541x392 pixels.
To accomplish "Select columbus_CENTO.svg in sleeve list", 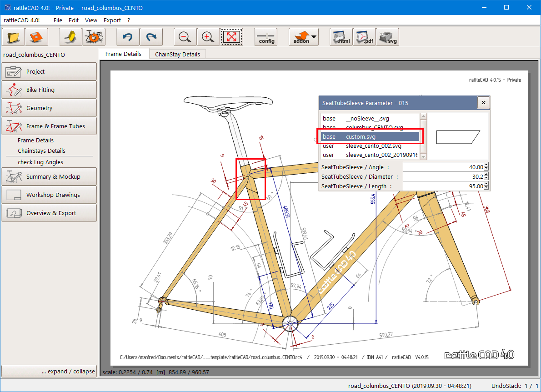I will tap(370, 127).
